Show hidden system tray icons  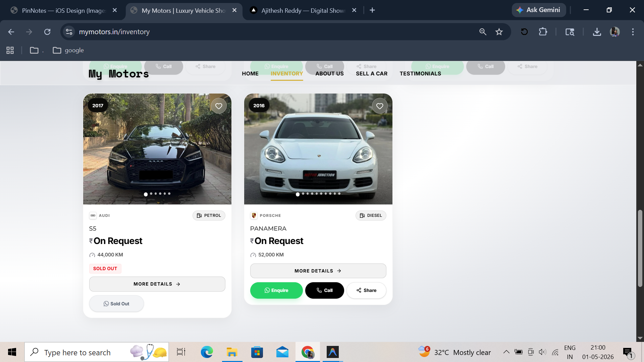[x=506, y=352]
